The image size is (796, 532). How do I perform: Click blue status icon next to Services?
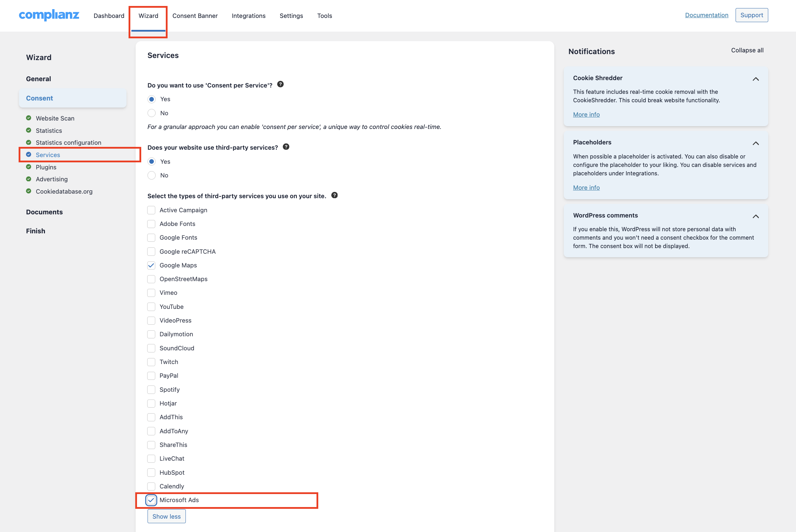(x=29, y=155)
